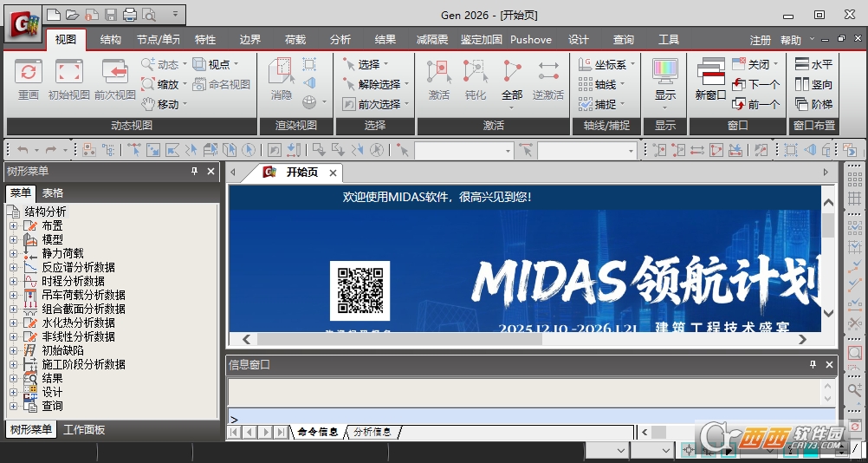The width and height of the screenshot is (868, 463).
Task: Pin the 树形菜单 panel with pushpin icon
Action: coord(194,171)
